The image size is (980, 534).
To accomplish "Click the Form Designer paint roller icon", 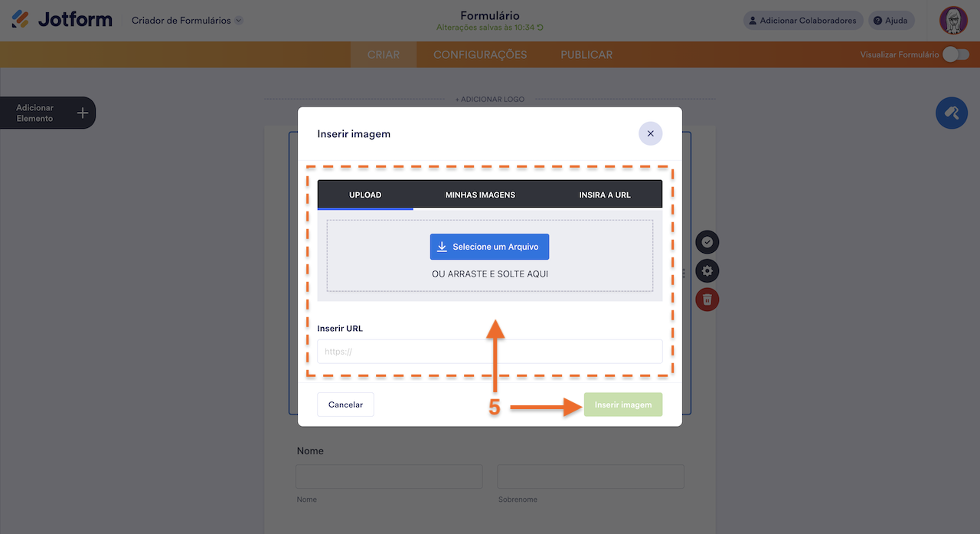I will (952, 113).
